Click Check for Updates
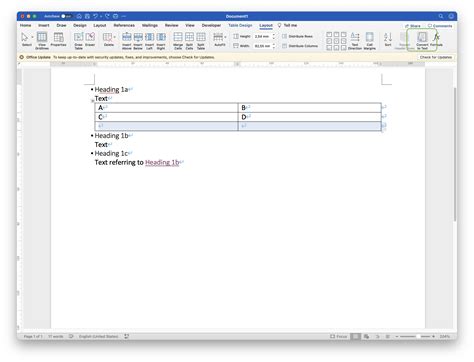Viewport: 474px width, 362px height. tap(436, 57)
